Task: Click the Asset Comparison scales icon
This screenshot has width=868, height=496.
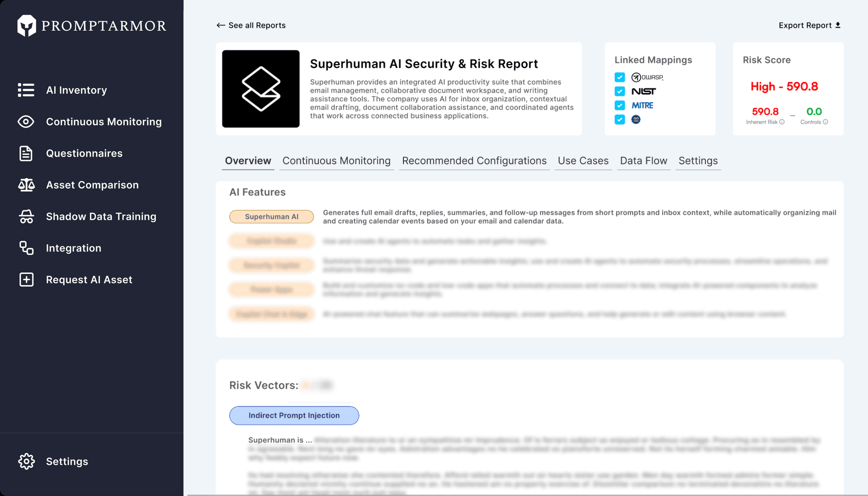Action: [x=26, y=185]
